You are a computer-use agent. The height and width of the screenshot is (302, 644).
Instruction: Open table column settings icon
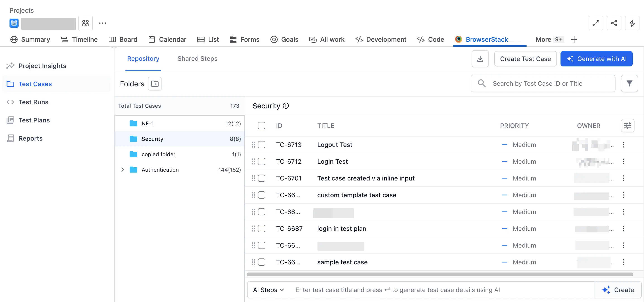(x=627, y=126)
